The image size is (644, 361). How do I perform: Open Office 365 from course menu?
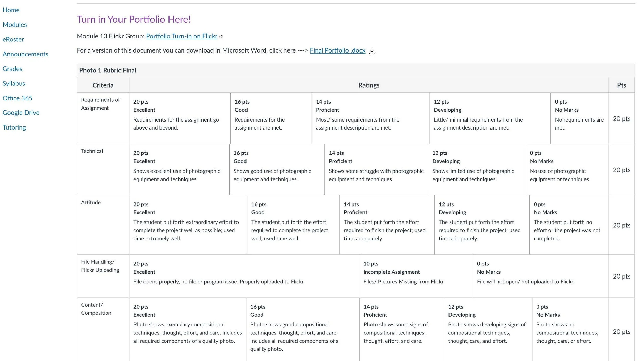(17, 98)
